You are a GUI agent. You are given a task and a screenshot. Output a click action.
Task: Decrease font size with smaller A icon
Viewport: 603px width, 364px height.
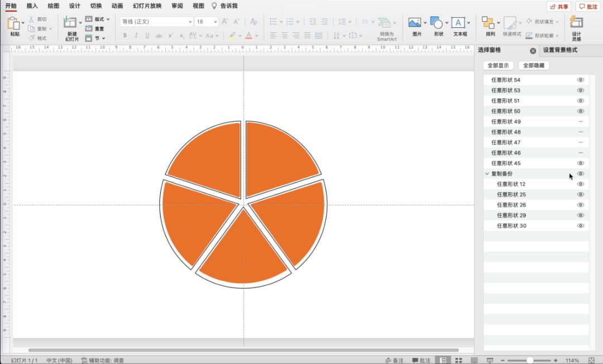click(237, 22)
